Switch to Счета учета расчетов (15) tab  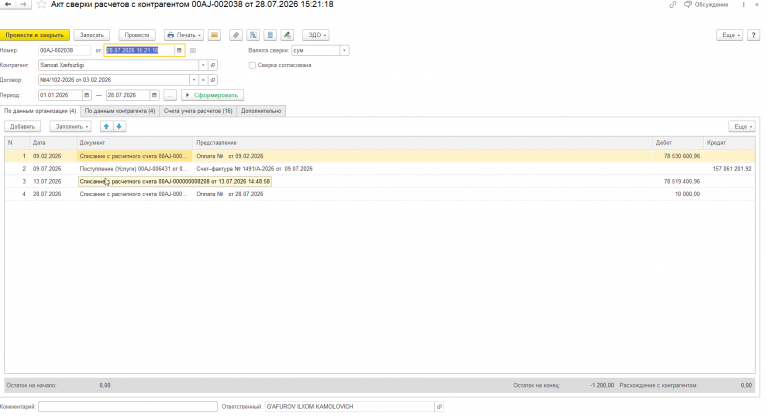point(198,111)
